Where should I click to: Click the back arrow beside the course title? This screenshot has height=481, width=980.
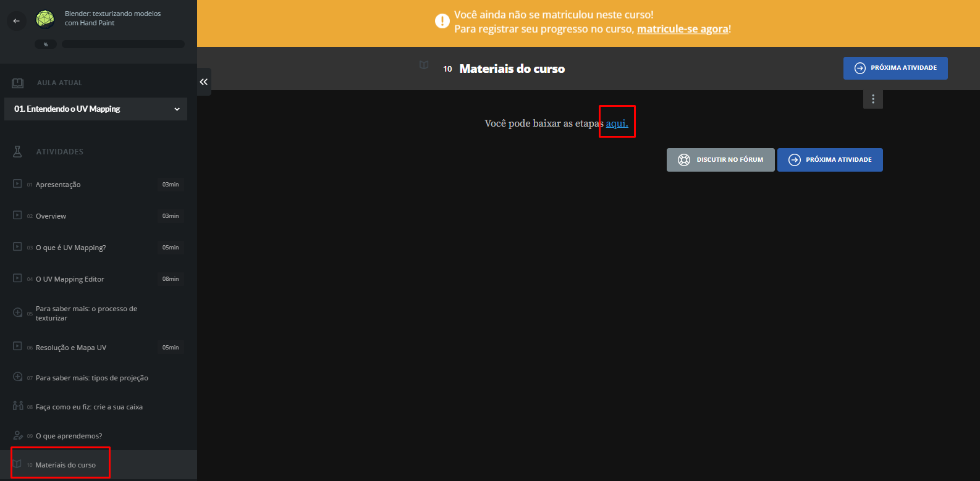click(x=17, y=20)
